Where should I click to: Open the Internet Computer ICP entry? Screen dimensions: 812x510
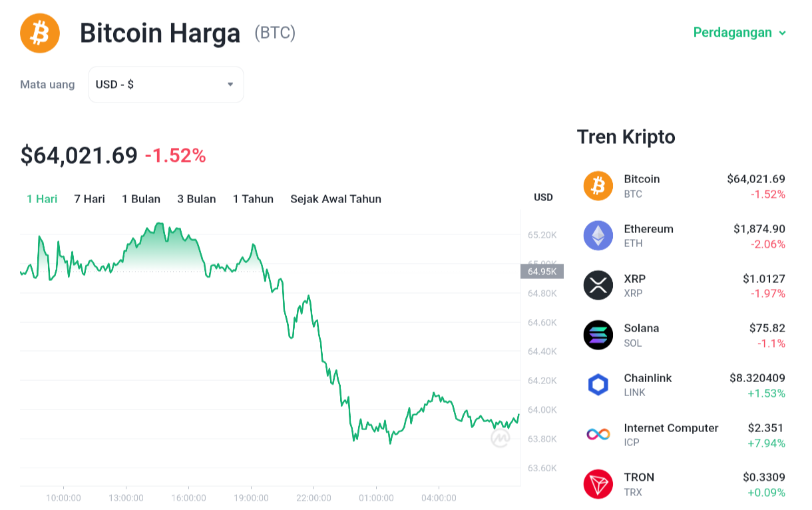click(x=684, y=435)
